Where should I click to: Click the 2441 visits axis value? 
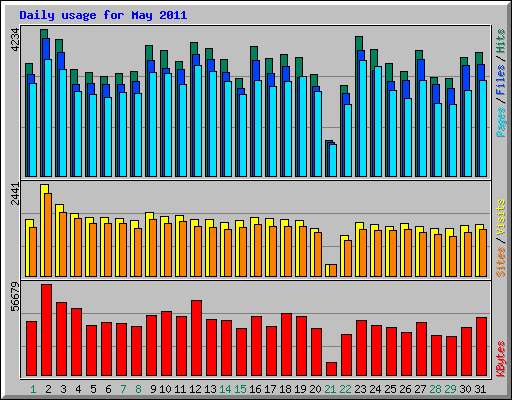tap(15, 194)
